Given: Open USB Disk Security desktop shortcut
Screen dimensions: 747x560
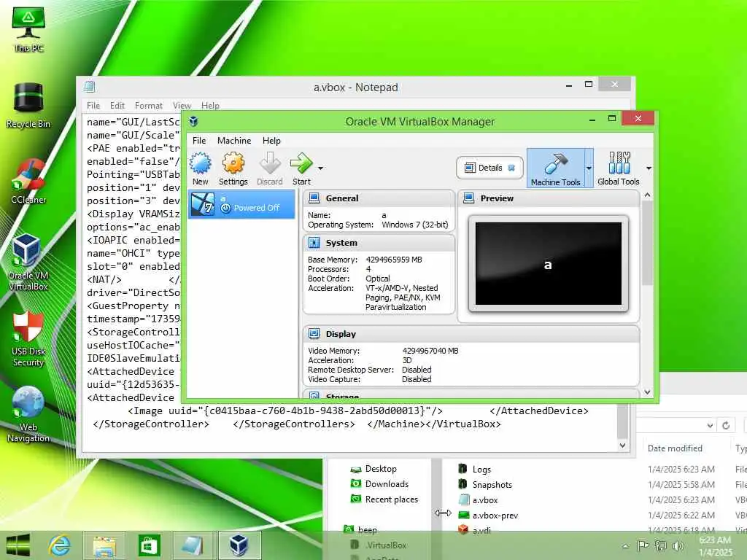Looking at the screenshot, I should pyautogui.click(x=28, y=339).
